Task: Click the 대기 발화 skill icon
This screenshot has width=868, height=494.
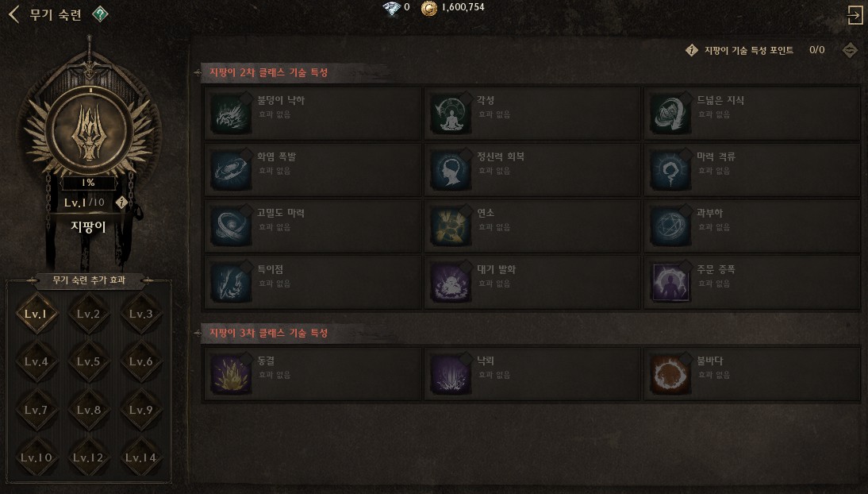Action: pyautogui.click(x=450, y=282)
